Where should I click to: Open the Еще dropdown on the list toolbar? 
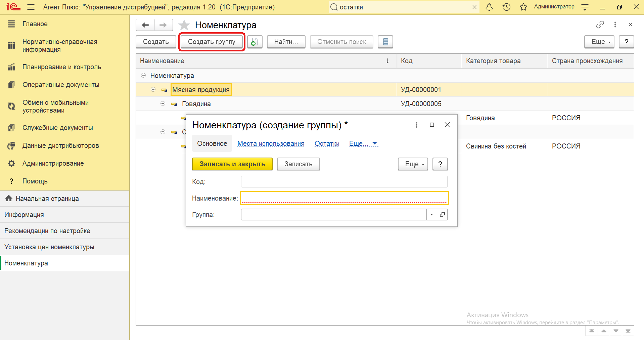coord(599,42)
